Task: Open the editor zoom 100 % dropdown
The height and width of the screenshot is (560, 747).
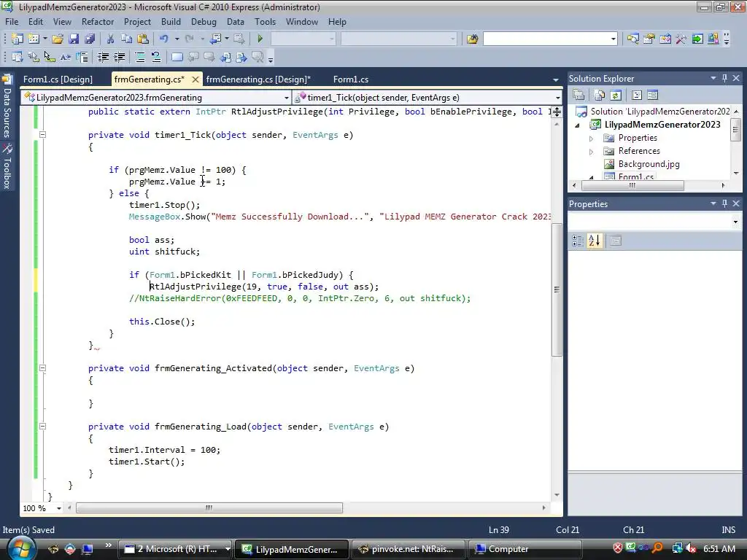Action: tap(59, 508)
